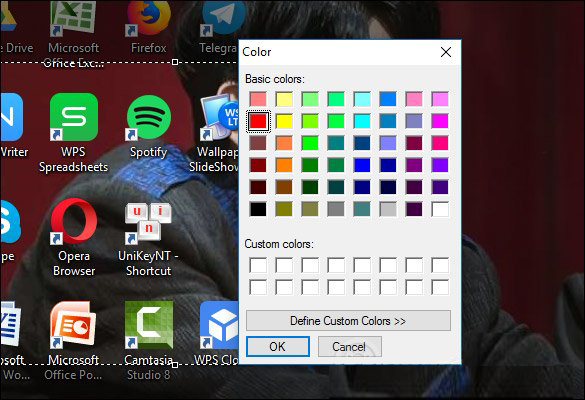Select the white basic color swatch
Screen dimensions: 585x400
click(x=440, y=209)
